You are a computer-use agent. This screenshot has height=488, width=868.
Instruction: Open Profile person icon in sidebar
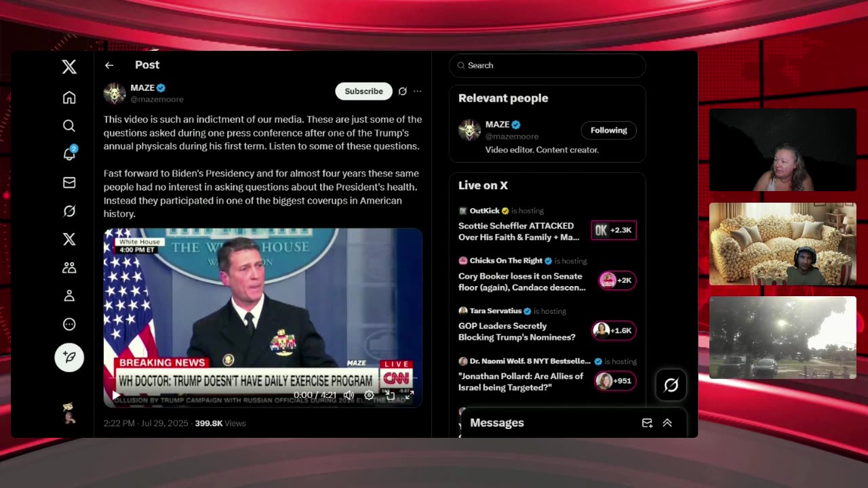click(69, 296)
